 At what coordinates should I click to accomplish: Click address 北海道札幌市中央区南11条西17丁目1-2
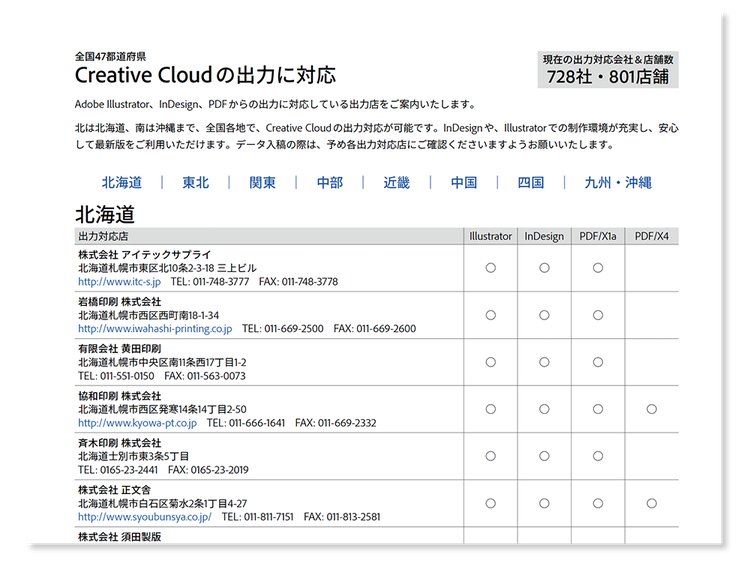162,362
